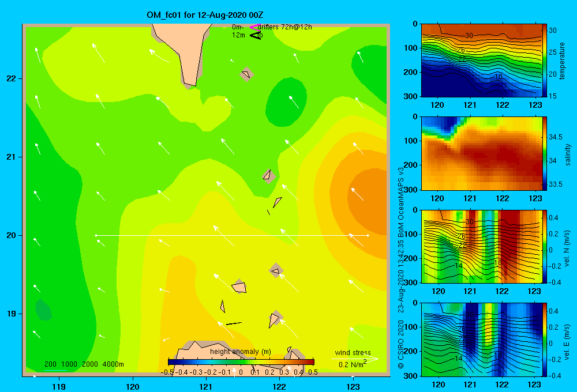Click latitude label 22 on the main map
The height and width of the screenshot is (392, 577).
11,79
